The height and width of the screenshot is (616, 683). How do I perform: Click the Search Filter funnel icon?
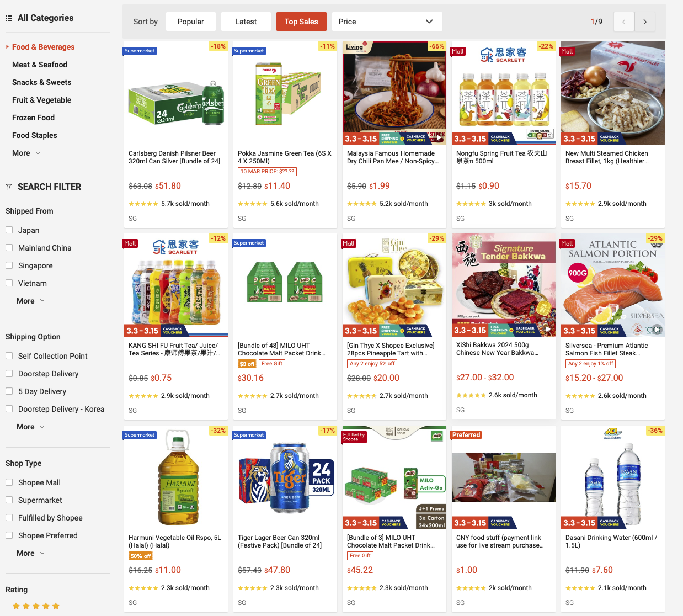9,187
